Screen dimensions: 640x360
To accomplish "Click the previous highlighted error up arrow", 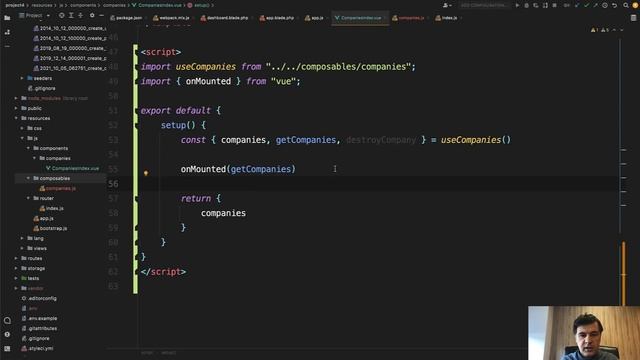I will 614,30.
